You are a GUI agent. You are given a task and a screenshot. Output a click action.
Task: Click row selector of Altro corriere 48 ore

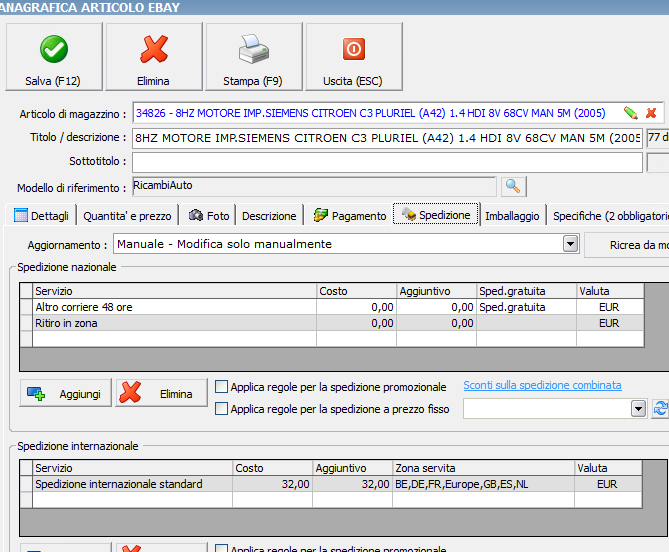click(x=26, y=307)
